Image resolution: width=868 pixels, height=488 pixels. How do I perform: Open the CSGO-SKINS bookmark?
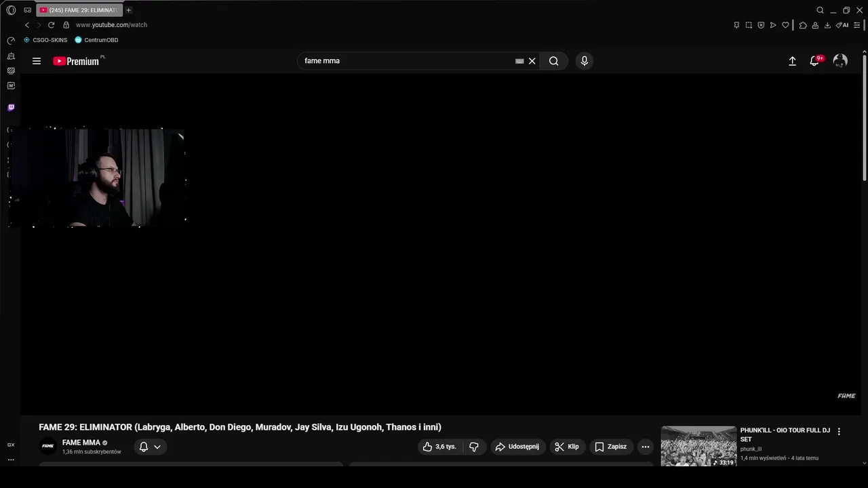(x=45, y=40)
